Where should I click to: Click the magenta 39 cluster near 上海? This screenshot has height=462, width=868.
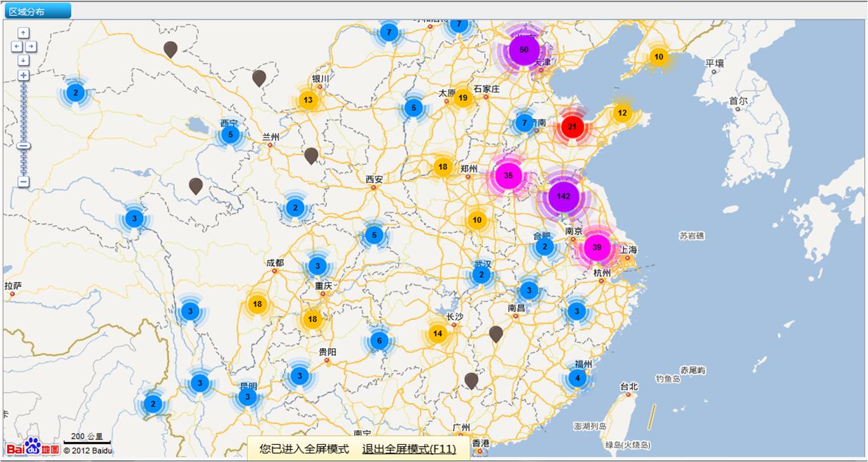tap(596, 248)
